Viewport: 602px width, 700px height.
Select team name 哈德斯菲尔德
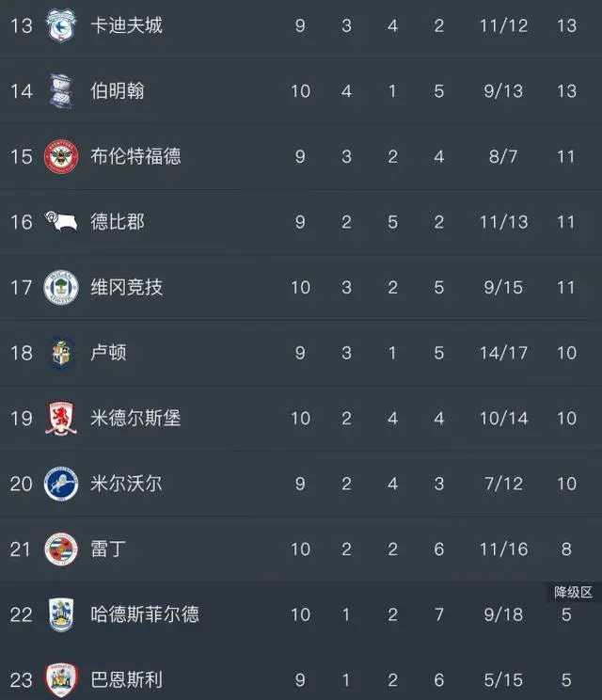tap(145, 614)
